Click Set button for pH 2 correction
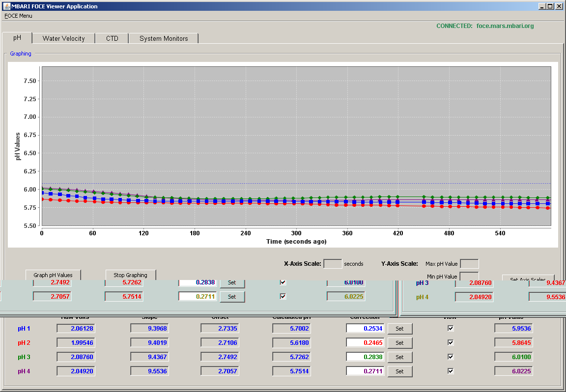 point(399,342)
